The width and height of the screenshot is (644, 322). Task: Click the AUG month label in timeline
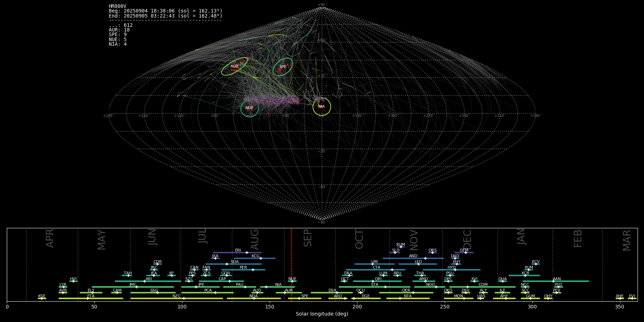(255, 239)
